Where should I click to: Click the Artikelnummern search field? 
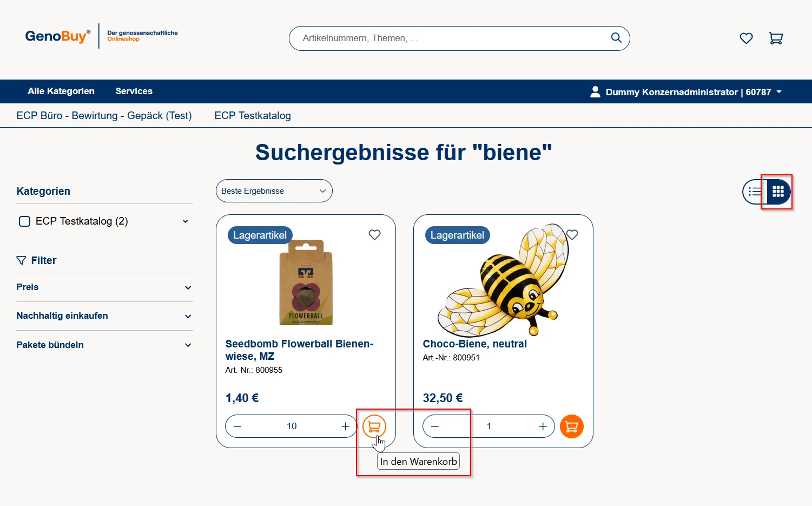[x=449, y=38]
